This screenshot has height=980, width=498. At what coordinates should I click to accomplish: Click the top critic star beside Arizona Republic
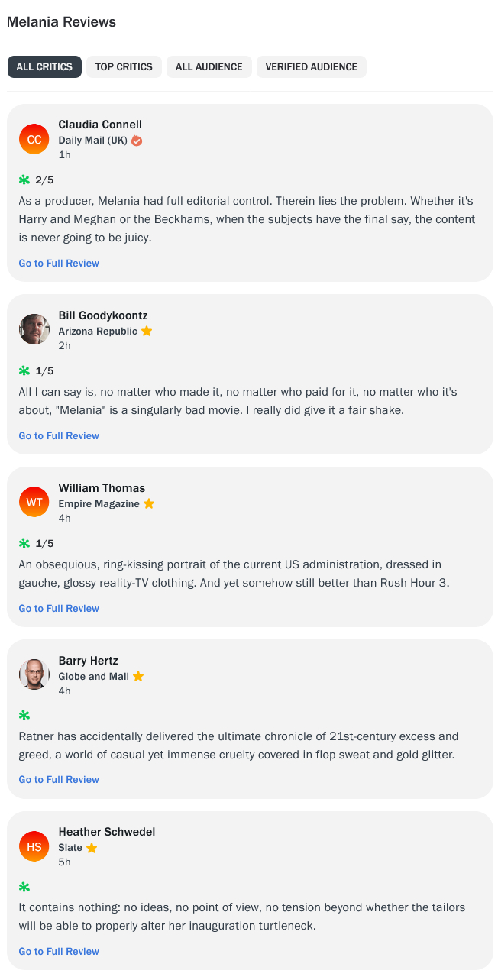[147, 332]
